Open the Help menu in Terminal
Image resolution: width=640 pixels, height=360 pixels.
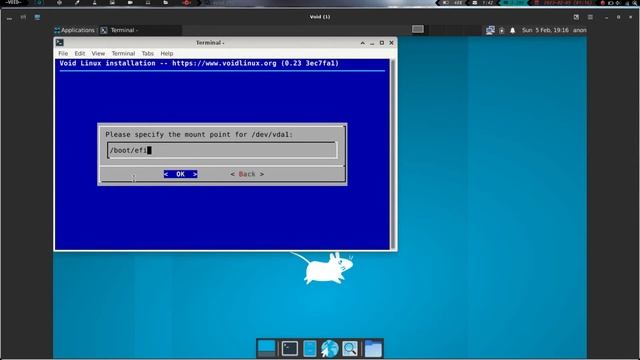[x=167, y=53]
